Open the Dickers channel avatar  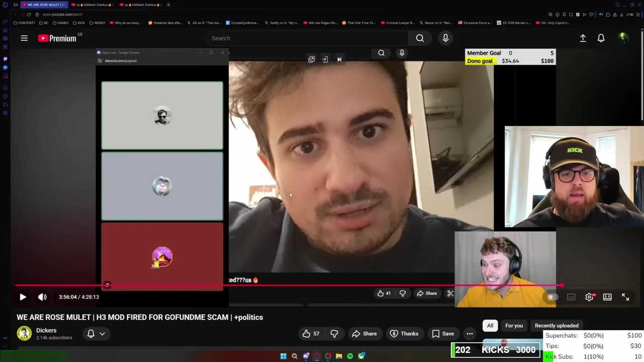coord(24,333)
